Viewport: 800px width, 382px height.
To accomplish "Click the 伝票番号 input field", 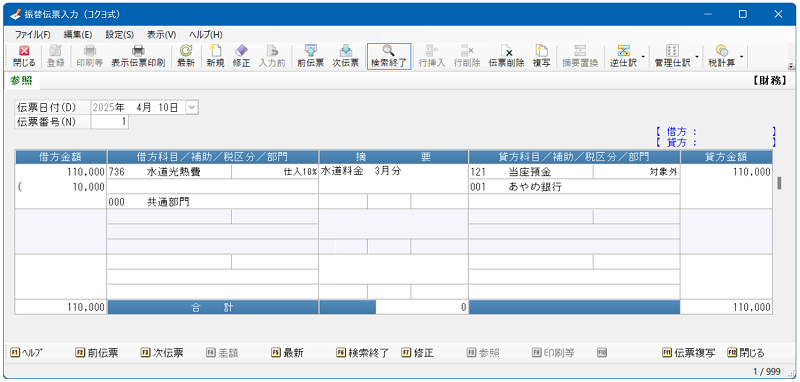I will (x=110, y=122).
